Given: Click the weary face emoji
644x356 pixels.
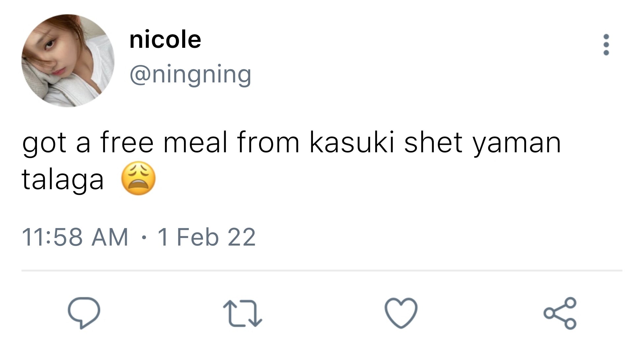Looking at the screenshot, I should [138, 178].
